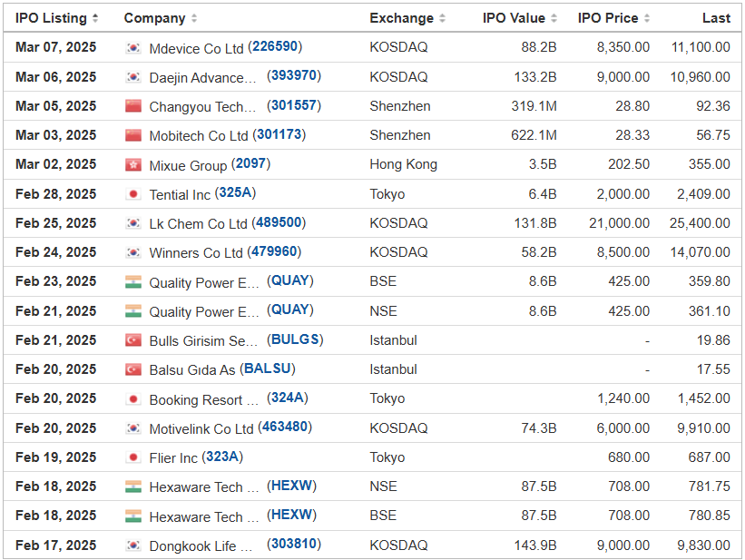Click Turkey flag beside Balsu Gıda As

[x=133, y=369]
